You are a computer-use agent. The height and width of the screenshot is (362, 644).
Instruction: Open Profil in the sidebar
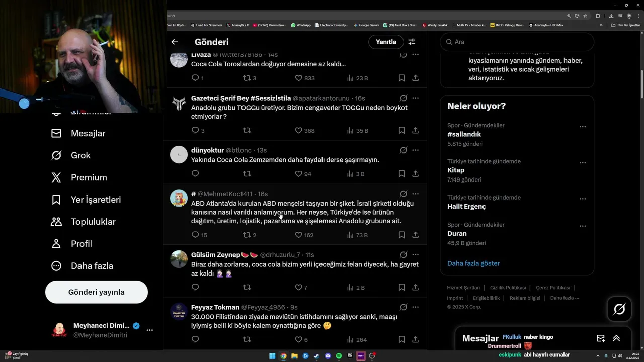point(71,244)
